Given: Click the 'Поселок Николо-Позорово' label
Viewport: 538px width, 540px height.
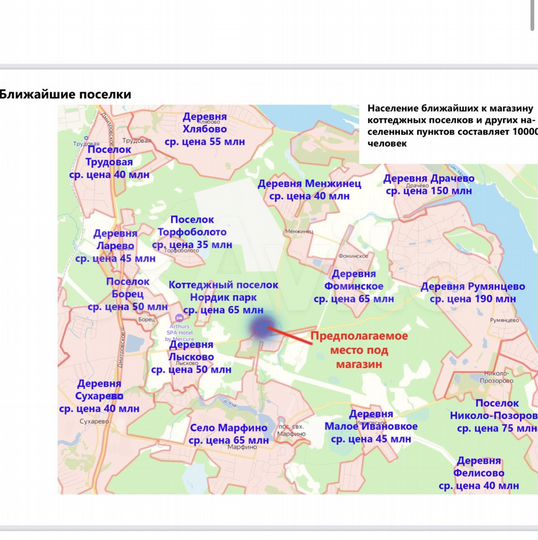Looking at the screenshot, I should (x=494, y=409).
